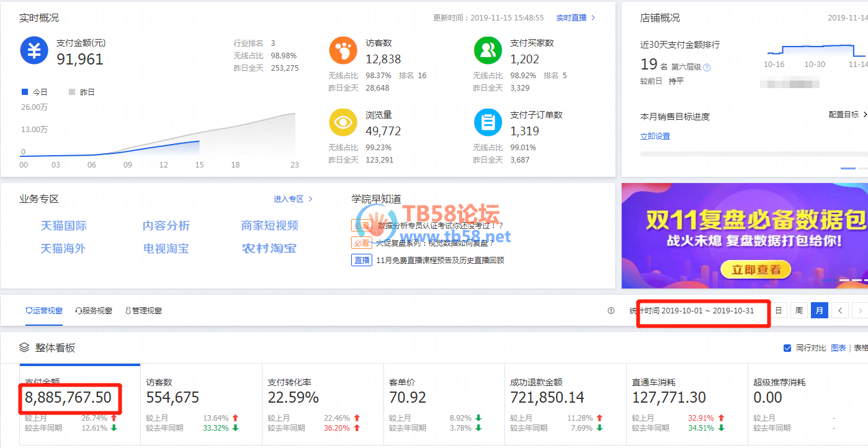Click the 店铺概况 carousel page indicator
This screenshot has width=868, height=448.
click(x=854, y=168)
